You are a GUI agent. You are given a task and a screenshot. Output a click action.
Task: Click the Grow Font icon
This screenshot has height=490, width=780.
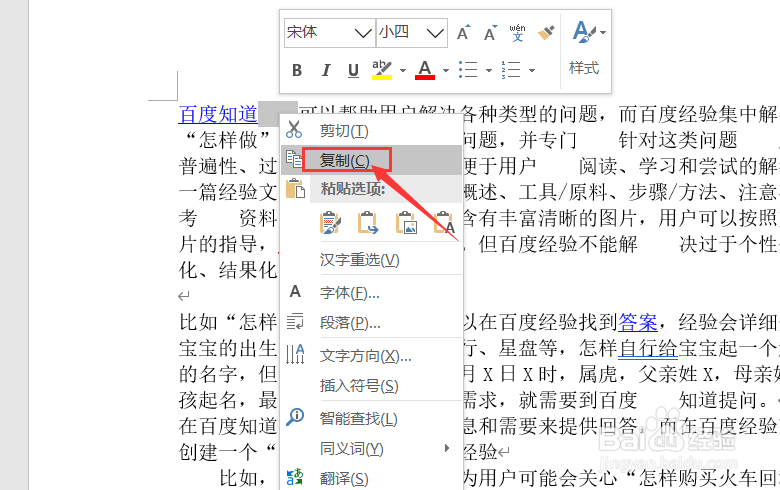click(x=463, y=33)
